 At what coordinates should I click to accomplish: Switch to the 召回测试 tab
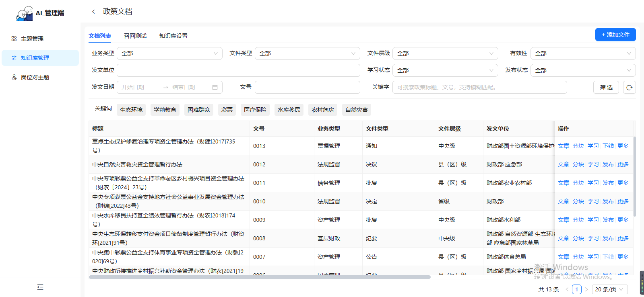click(x=135, y=36)
